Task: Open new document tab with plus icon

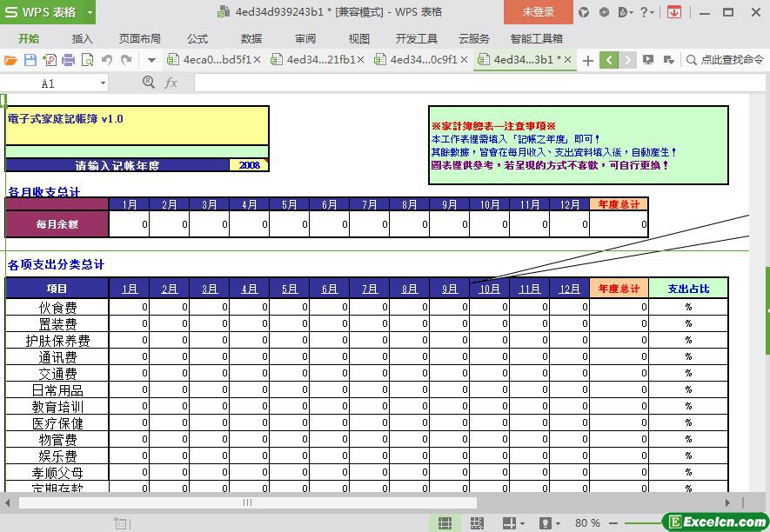Action: coord(588,60)
